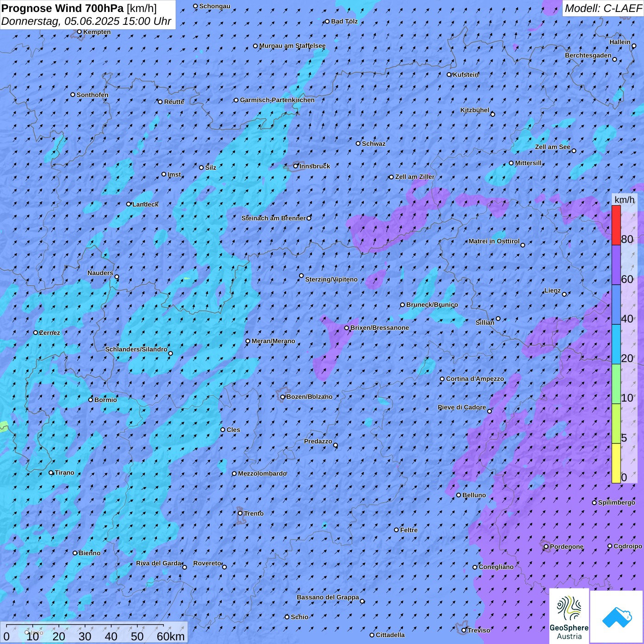Click the 'Predazzo' label
Image resolution: width=644 pixels, height=644 pixels.
(x=318, y=441)
